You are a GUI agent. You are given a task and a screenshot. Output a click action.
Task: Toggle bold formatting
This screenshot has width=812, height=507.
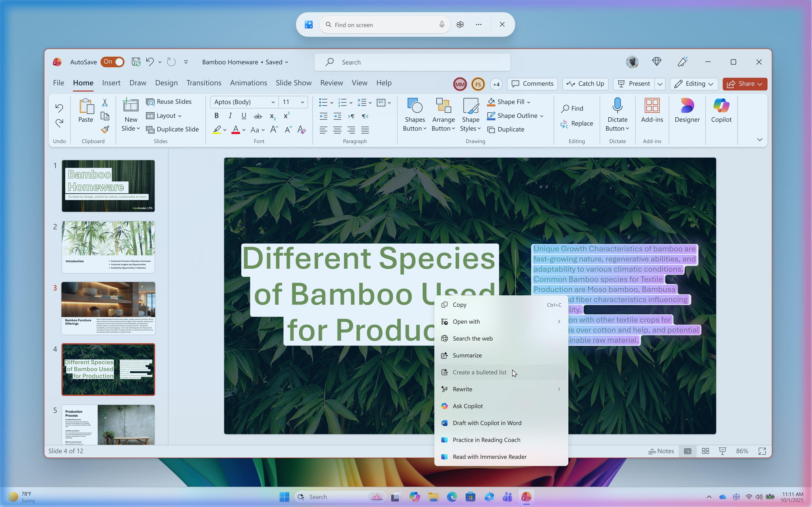point(216,116)
